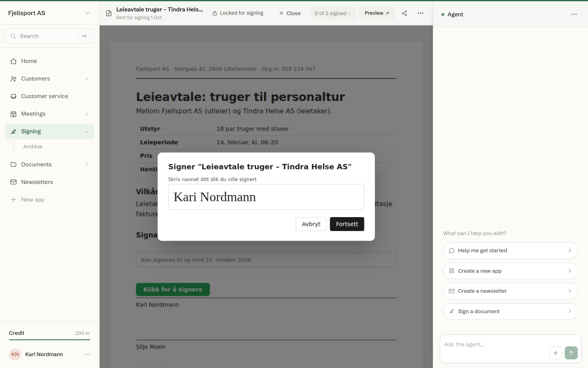Click the Customer service inbox icon
This screenshot has width=588, height=368.
[13, 96]
